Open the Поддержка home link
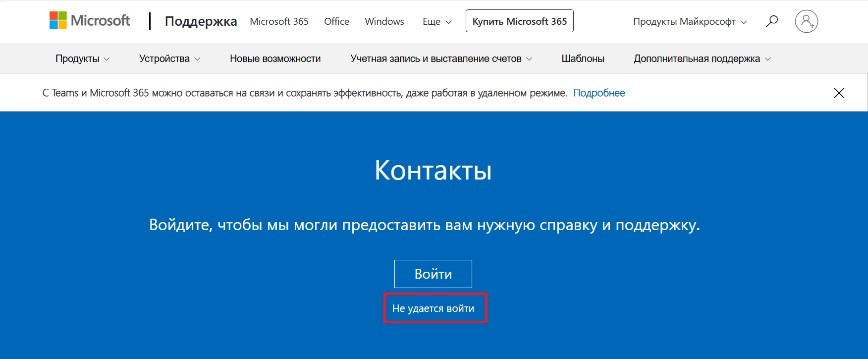This screenshot has width=868, height=359. (201, 21)
